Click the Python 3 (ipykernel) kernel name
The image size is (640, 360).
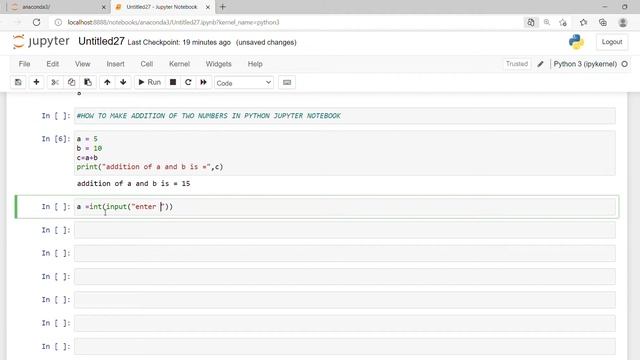(x=585, y=64)
